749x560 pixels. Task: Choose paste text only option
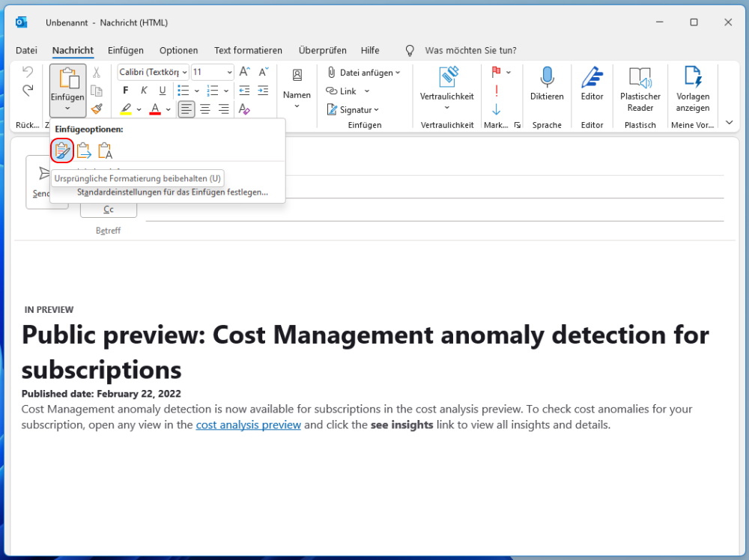[x=105, y=150]
